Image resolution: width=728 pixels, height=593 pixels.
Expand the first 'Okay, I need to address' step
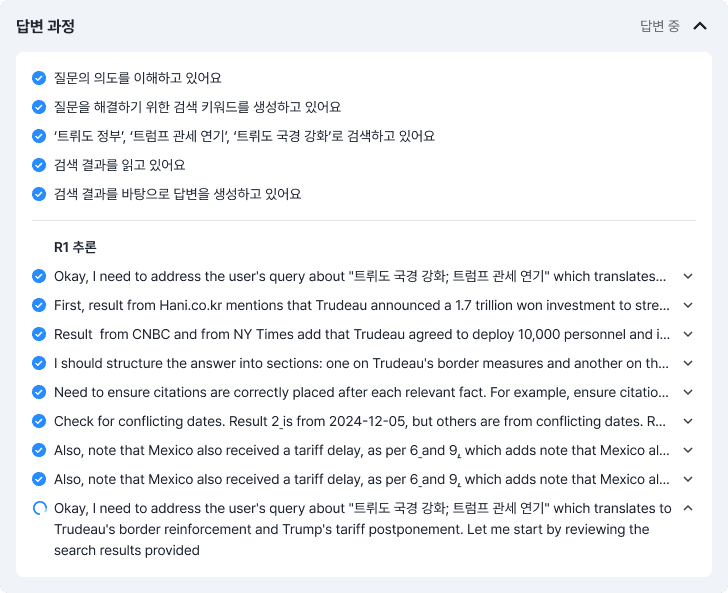[688, 276]
